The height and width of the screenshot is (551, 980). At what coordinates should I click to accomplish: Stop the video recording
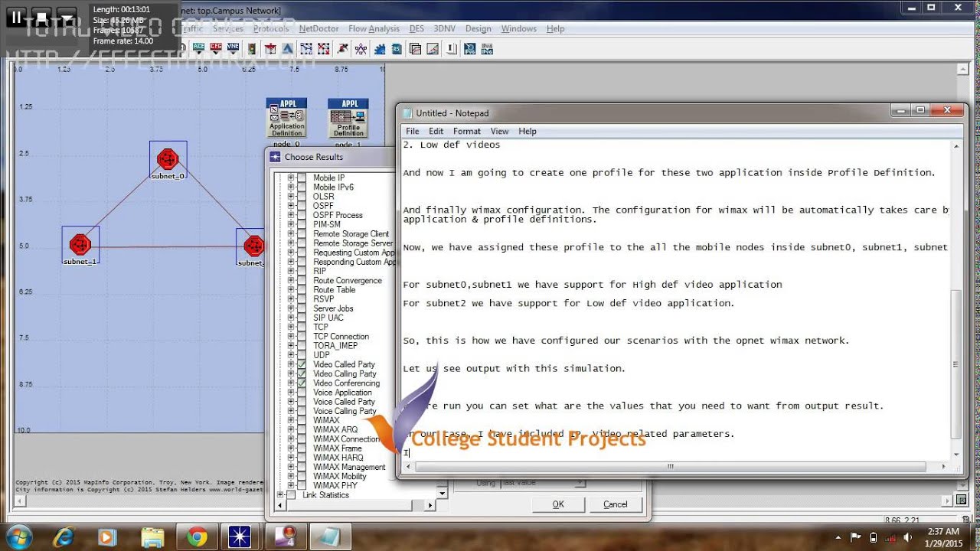coord(42,17)
